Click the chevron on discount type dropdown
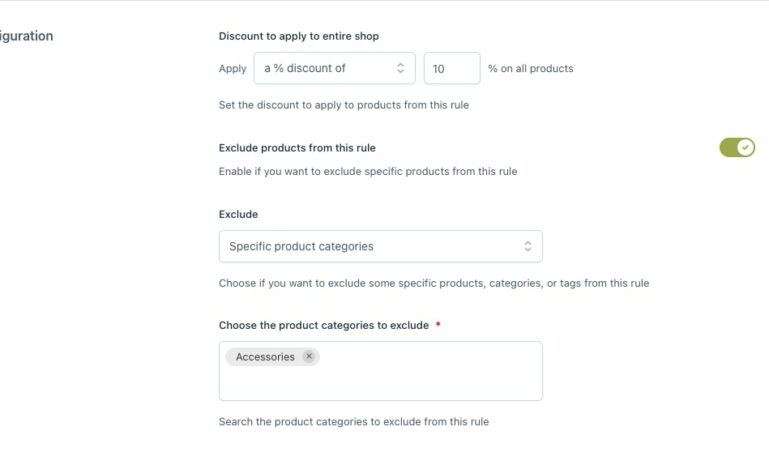 coord(401,69)
